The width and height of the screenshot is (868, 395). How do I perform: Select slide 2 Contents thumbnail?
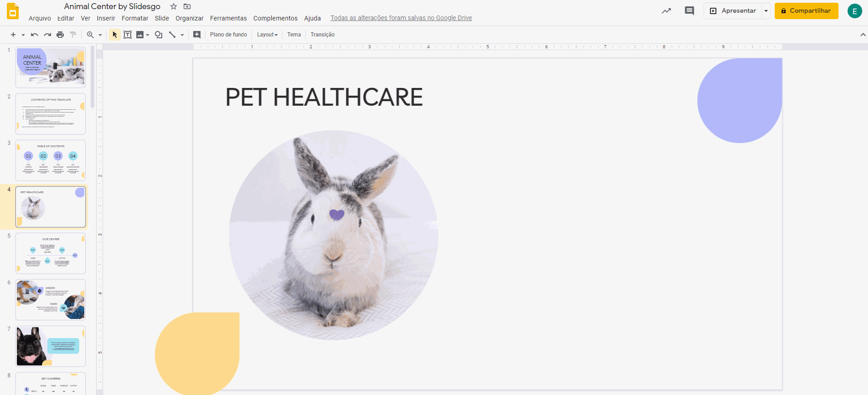(x=51, y=114)
